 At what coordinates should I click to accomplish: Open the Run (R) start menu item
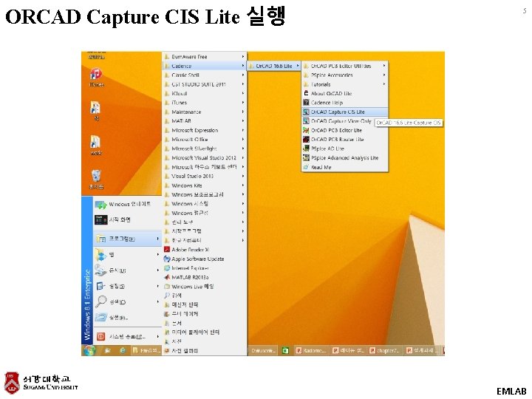(127, 318)
